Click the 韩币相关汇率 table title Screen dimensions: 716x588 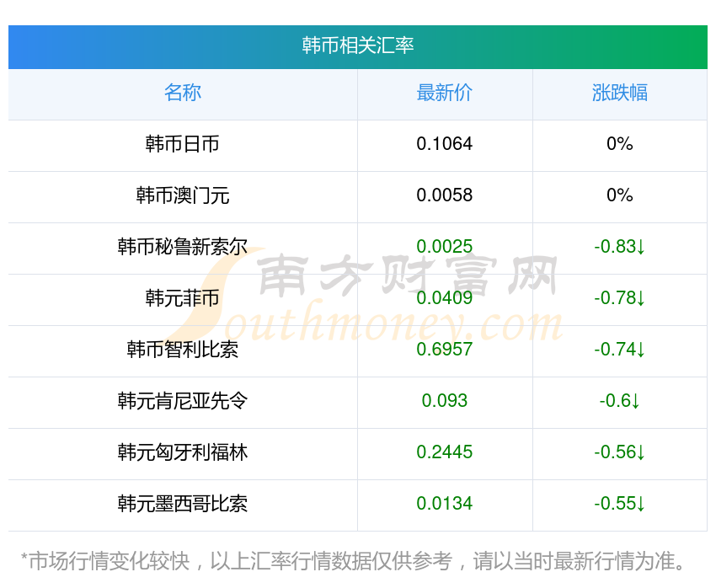(x=357, y=45)
